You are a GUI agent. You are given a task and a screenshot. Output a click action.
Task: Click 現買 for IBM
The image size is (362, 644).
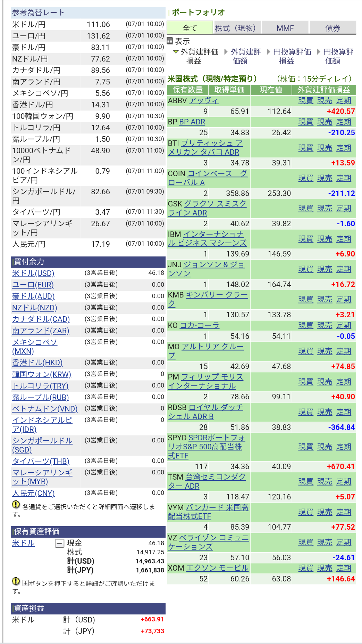click(x=306, y=239)
